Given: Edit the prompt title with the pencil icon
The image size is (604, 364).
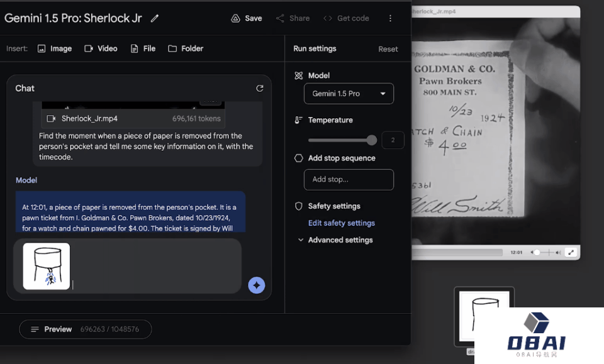Looking at the screenshot, I should tap(155, 18).
